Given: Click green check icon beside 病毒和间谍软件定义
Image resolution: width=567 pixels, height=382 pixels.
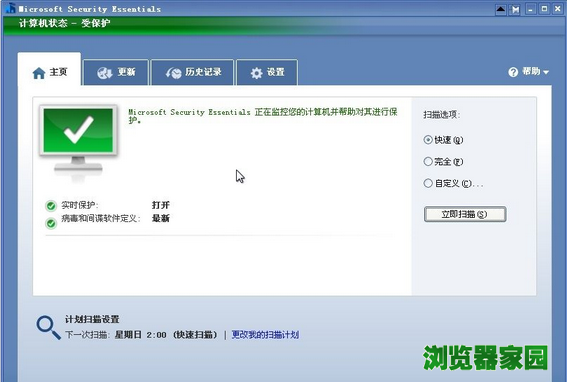Looking at the screenshot, I should pyautogui.click(x=51, y=224).
